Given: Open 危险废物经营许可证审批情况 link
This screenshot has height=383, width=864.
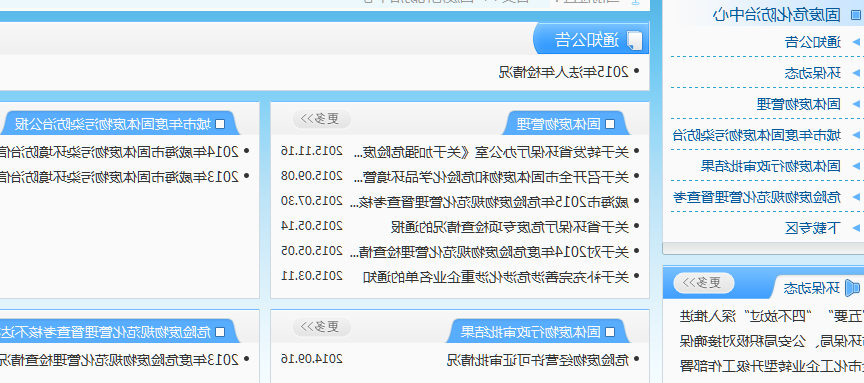Looking at the screenshot, I should (537, 360).
